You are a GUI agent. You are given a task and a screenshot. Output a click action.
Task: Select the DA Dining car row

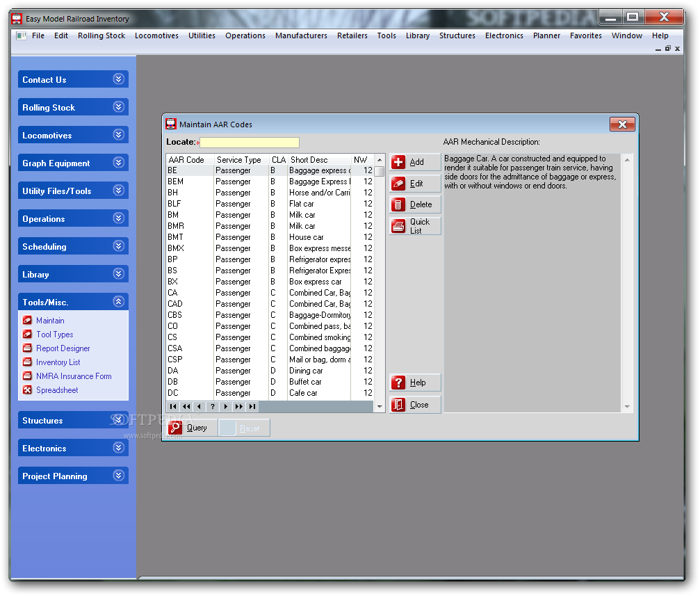pos(270,371)
